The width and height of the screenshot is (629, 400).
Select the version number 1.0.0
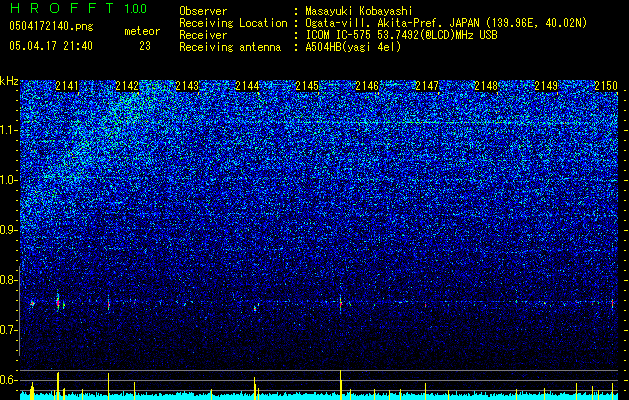(x=136, y=9)
